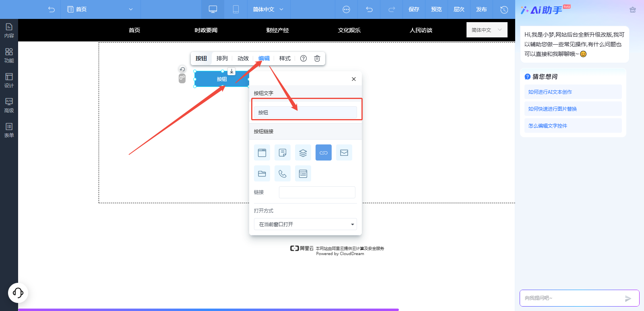Open the 高级 sidebar panel
The image size is (644, 311).
9,105
